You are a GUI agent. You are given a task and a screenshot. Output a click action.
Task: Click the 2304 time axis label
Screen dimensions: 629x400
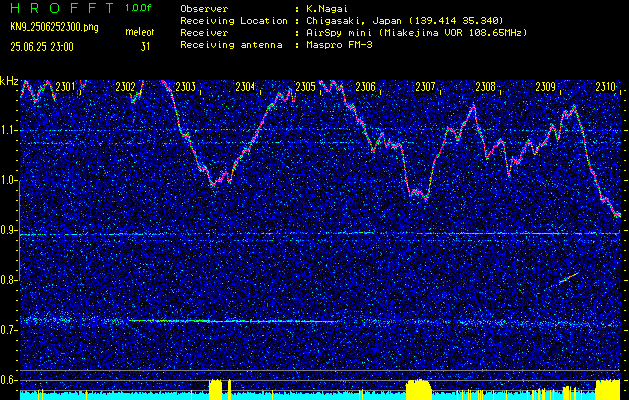[x=245, y=87]
